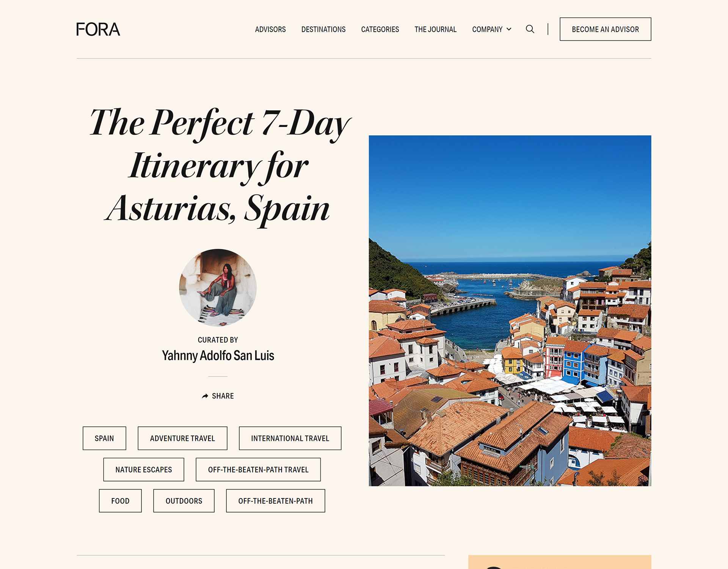Open the Outdoors tag
Screen dimensions: 728x569
[x=184, y=501]
